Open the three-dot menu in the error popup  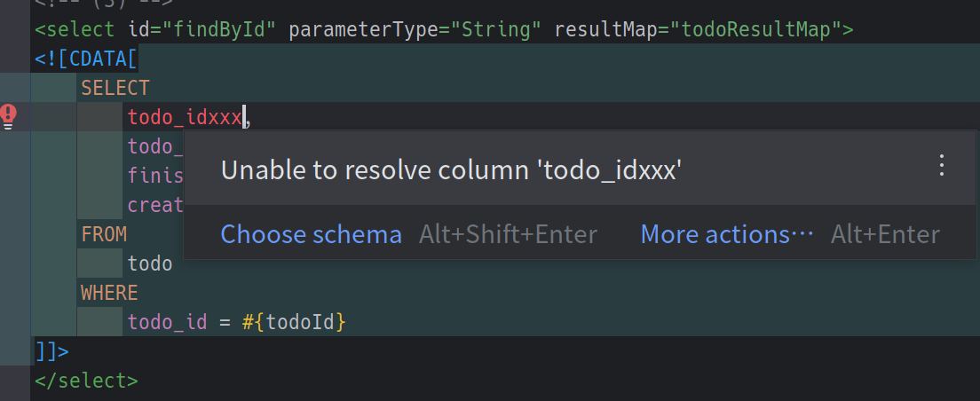point(943,166)
